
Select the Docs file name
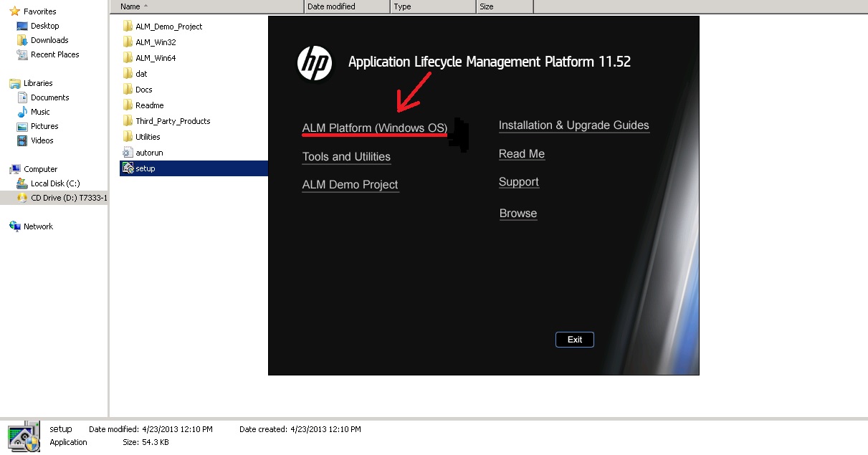[x=144, y=90]
